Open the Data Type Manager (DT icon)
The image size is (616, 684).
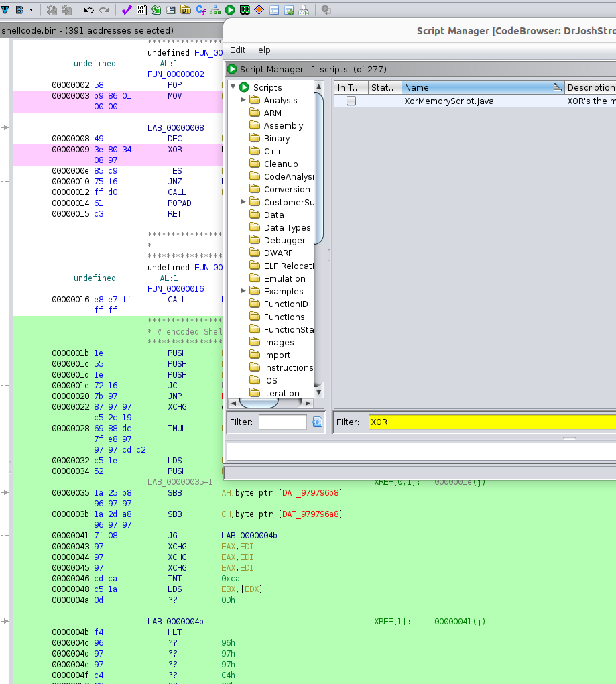point(186,10)
